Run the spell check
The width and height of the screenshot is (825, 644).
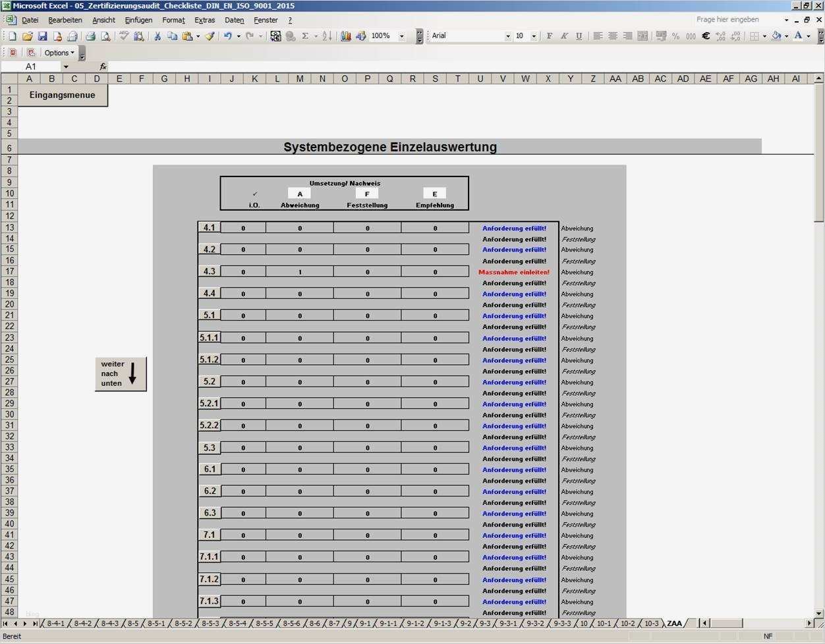pyautogui.click(x=122, y=36)
